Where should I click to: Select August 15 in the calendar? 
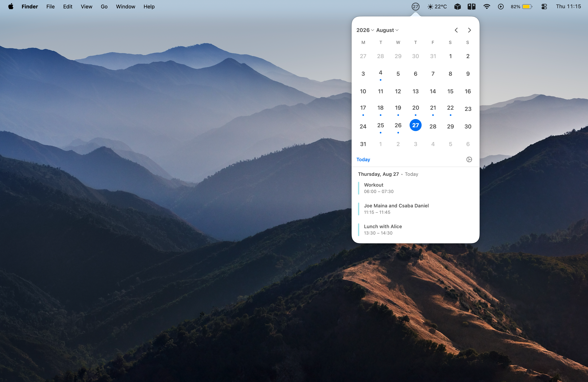[x=450, y=91]
